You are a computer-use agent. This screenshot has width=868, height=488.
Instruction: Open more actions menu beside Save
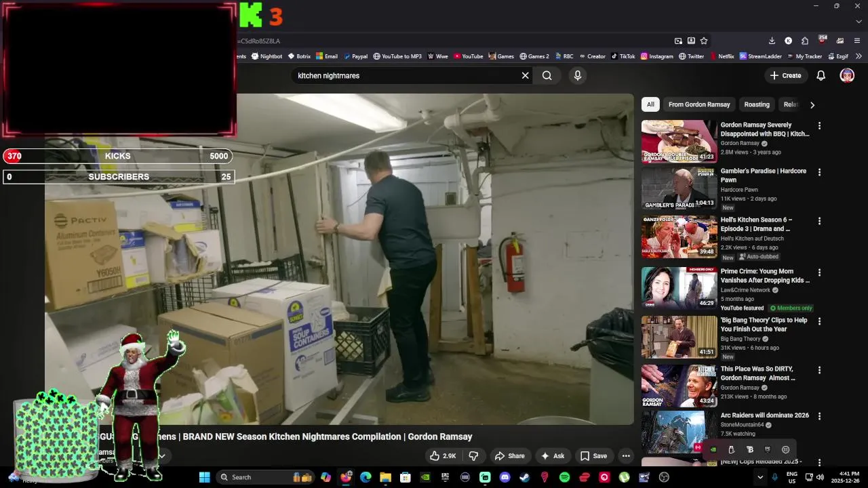click(x=626, y=456)
